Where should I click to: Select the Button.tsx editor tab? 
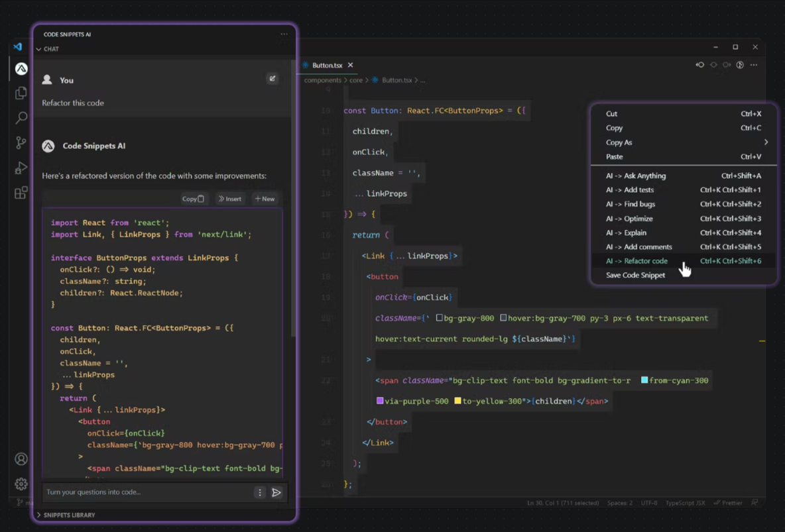[326, 65]
